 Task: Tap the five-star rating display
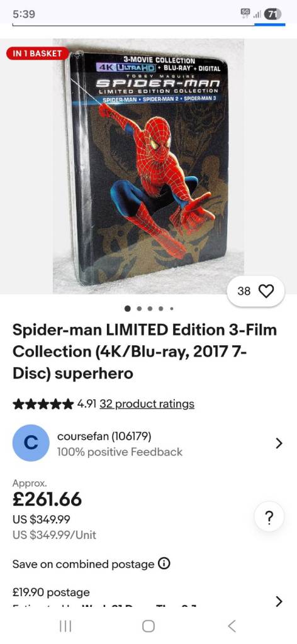click(x=43, y=404)
